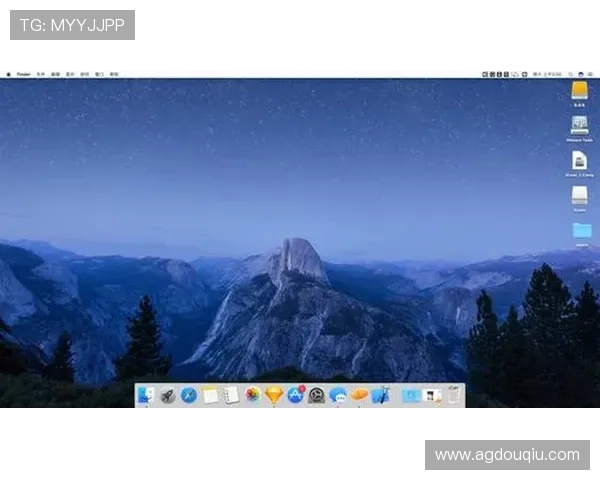This screenshot has height=480, width=600.
Task: Launch Sketch diamond icon in dock
Action: 274,395
